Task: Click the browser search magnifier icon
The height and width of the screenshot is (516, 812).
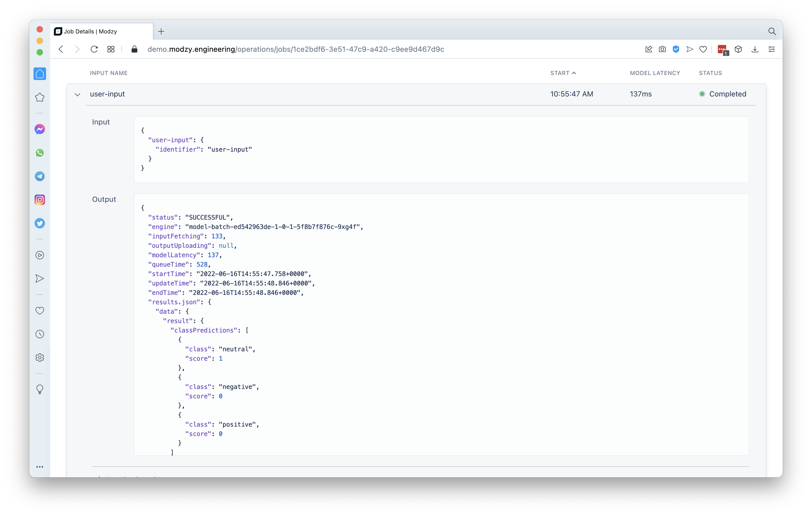Action: 772,31
